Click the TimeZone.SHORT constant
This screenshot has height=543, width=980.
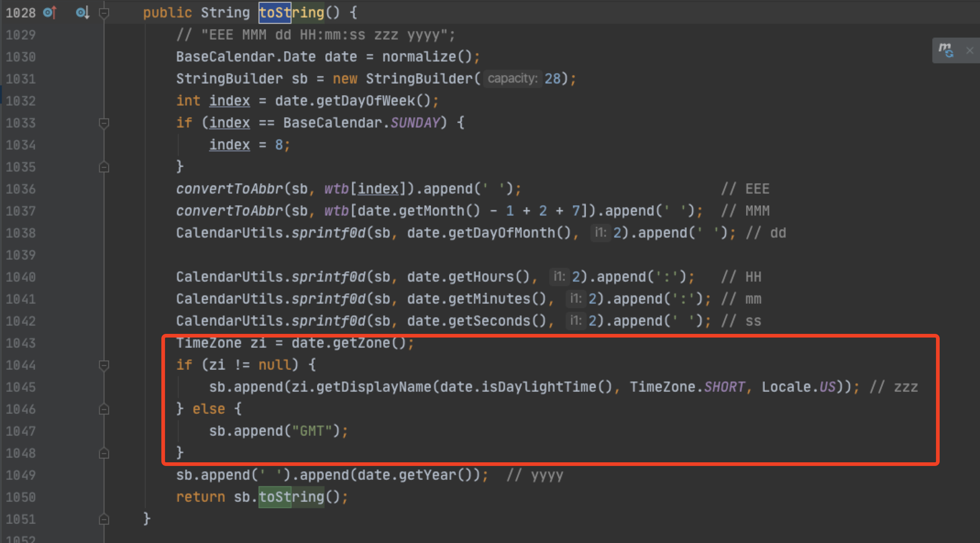pyautogui.click(x=724, y=387)
